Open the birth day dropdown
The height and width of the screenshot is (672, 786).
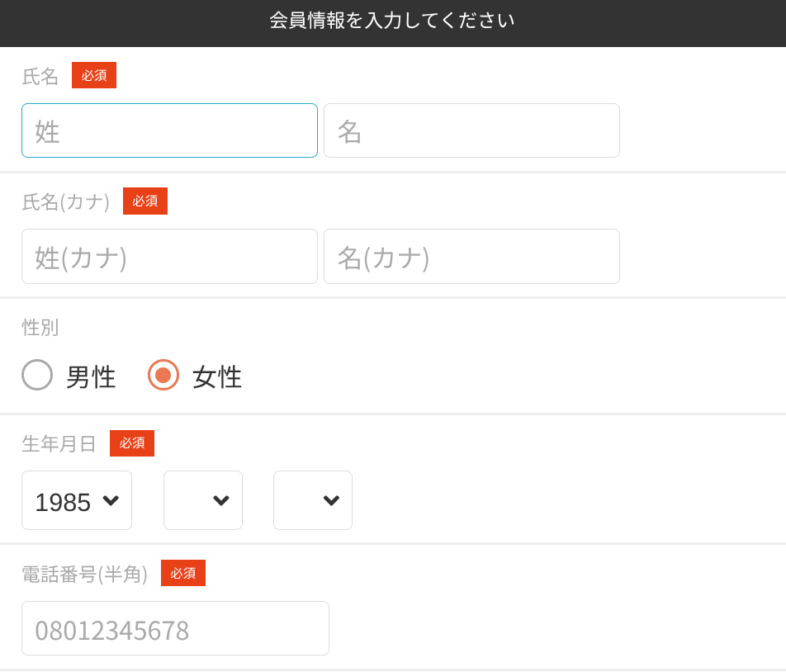tap(312, 500)
